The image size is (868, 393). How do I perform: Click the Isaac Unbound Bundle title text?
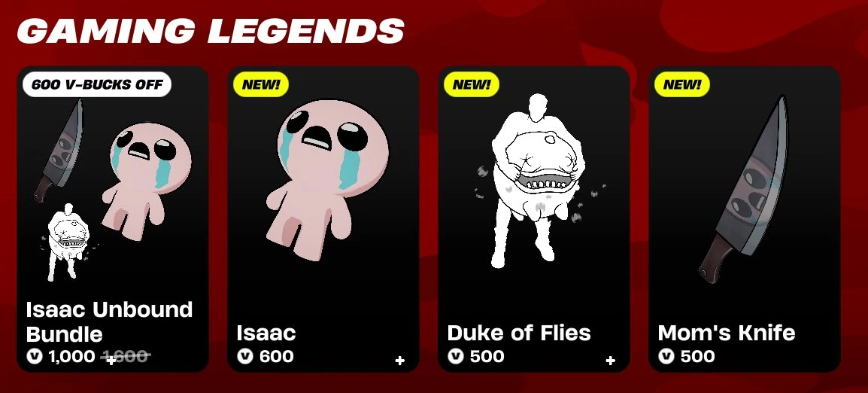point(109,322)
